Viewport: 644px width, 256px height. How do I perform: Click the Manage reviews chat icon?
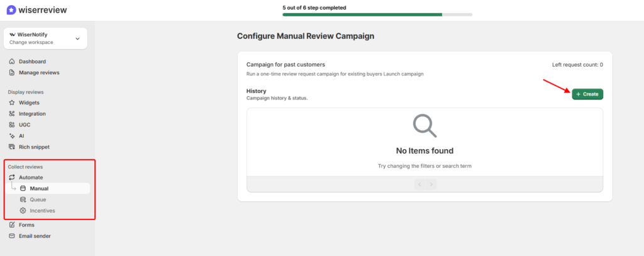[12, 72]
